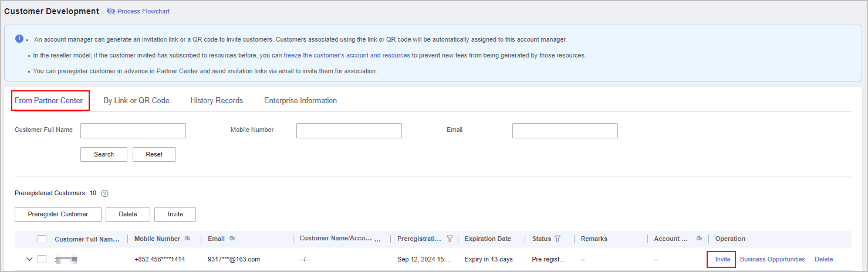Click the blue info icon in the notice banner
Viewport: 868px width, 272px height.
tap(19, 39)
